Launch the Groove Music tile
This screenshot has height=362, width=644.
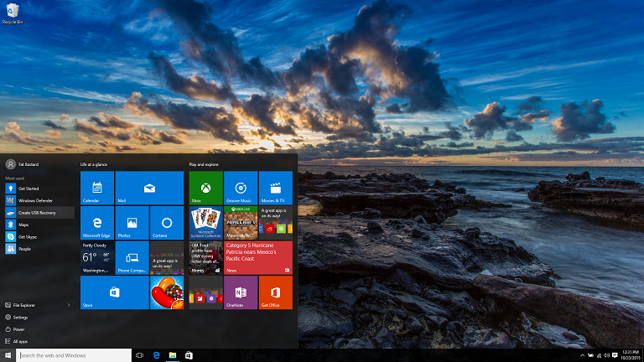pyautogui.click(x=241, y=188)
